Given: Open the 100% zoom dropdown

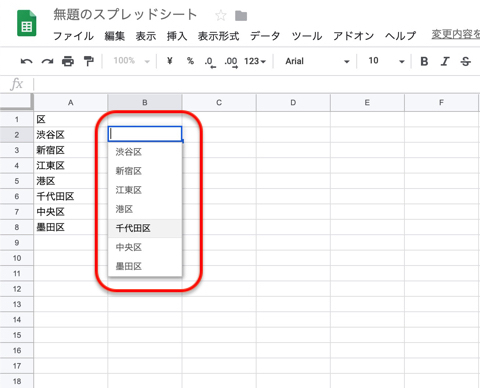Looking at the screenshot, I should pyautogui.click(x=131, y=61).
